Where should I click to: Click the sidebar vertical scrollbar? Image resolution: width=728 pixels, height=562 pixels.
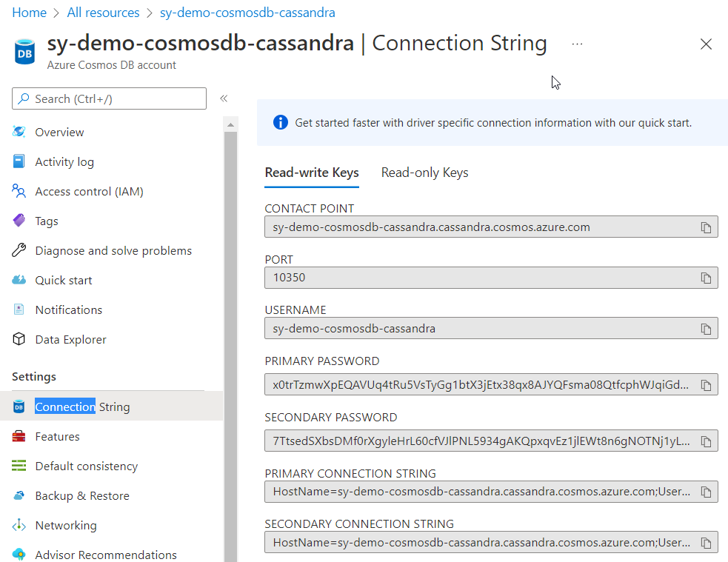(x=231, y=347)
